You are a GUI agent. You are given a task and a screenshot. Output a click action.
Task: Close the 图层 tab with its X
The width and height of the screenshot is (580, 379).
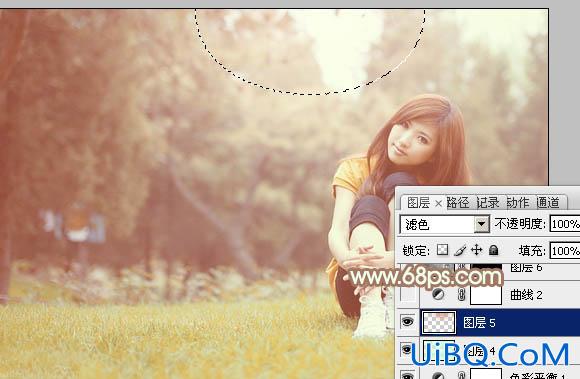[x=438, y=203]
